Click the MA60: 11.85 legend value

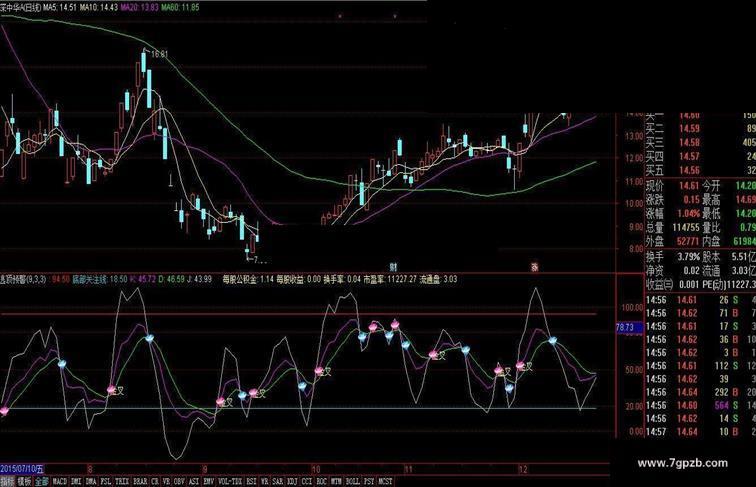(180, 8)
